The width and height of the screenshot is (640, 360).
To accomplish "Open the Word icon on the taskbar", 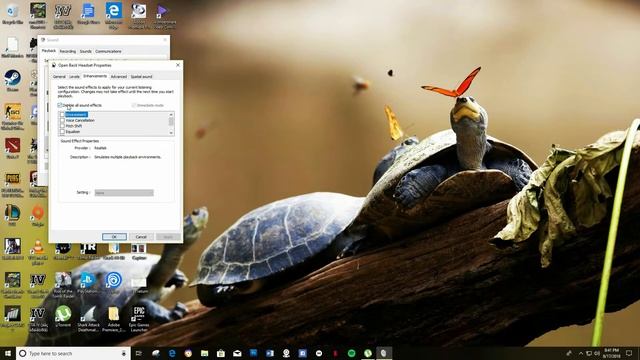I will [x=270, y=353].
